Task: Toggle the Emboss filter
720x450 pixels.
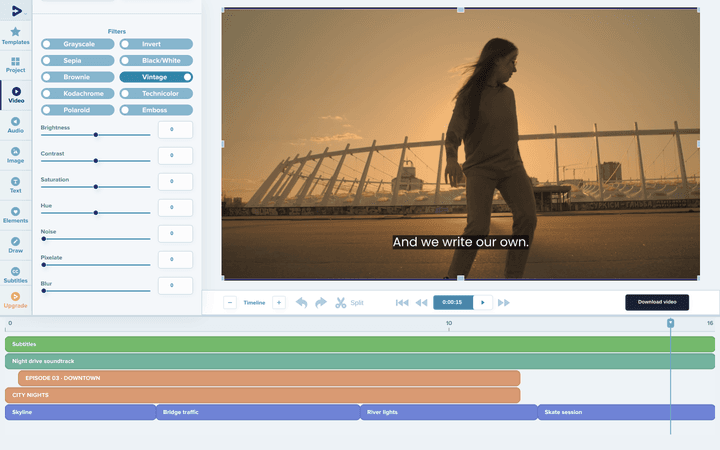Action: point(156,110)
